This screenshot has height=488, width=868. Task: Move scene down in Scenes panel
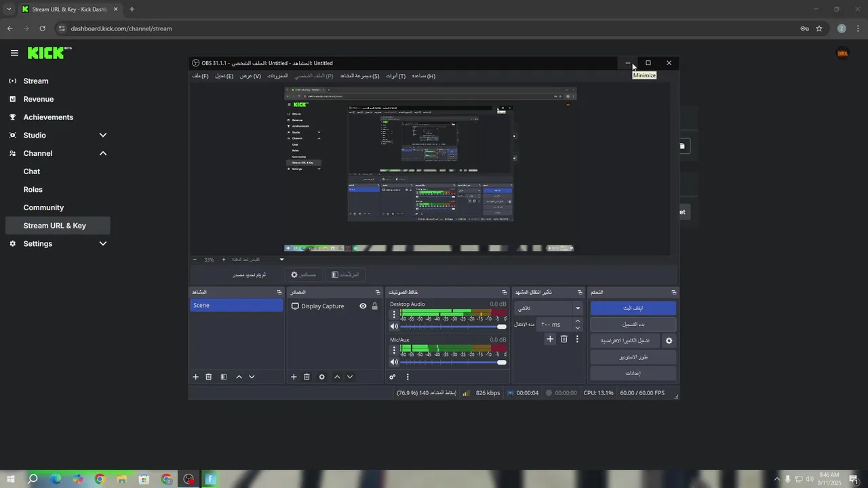[252, 377]
